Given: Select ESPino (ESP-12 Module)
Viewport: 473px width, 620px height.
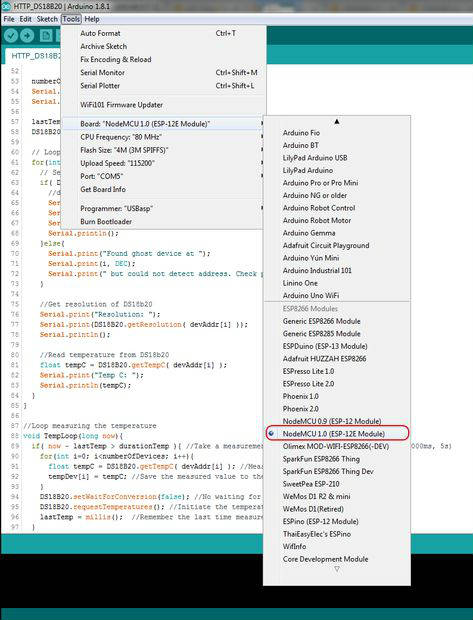Looking at the screenshot, I should [337, 522].
